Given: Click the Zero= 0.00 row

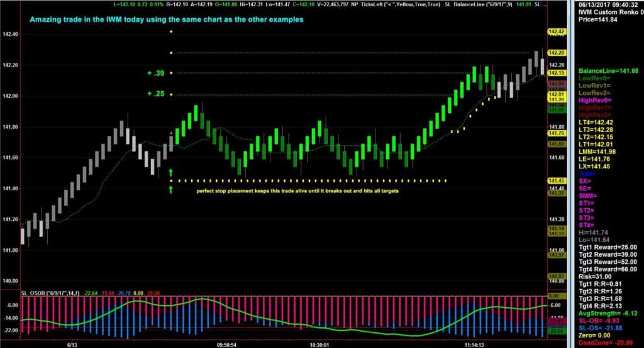Looking at the screenshot, I should pos(594,335).
